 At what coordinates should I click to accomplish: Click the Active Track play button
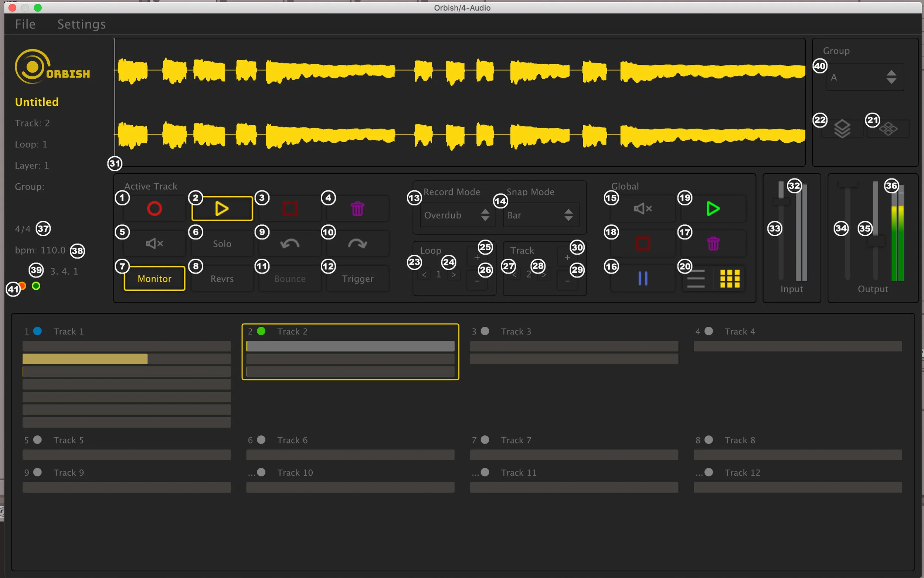(222, 209)
